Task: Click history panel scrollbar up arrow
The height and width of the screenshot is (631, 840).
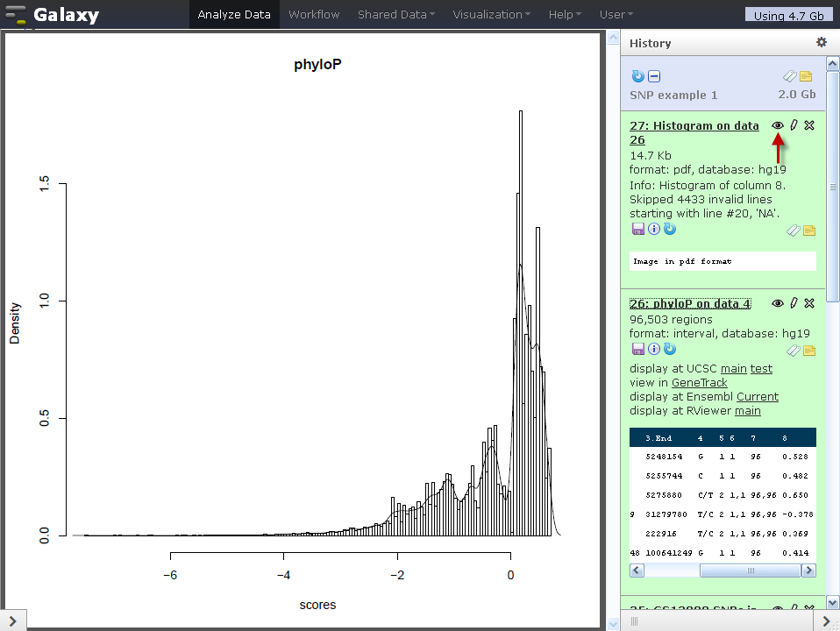Action: coord(832,64)
